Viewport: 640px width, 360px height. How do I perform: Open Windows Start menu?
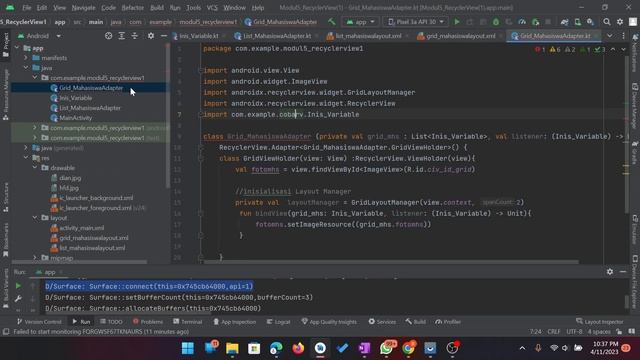coord(187,348)
